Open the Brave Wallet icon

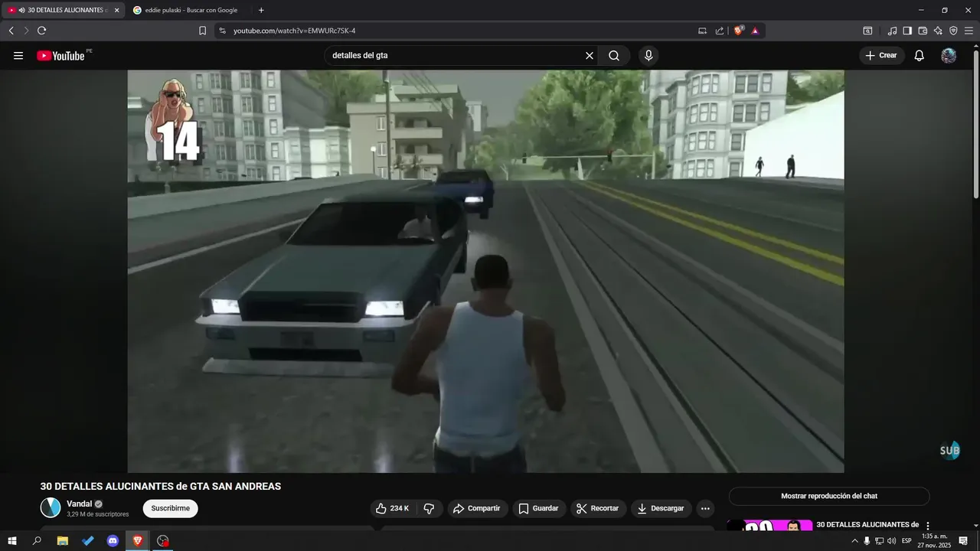pyautogui.click(x=923, y=31)
